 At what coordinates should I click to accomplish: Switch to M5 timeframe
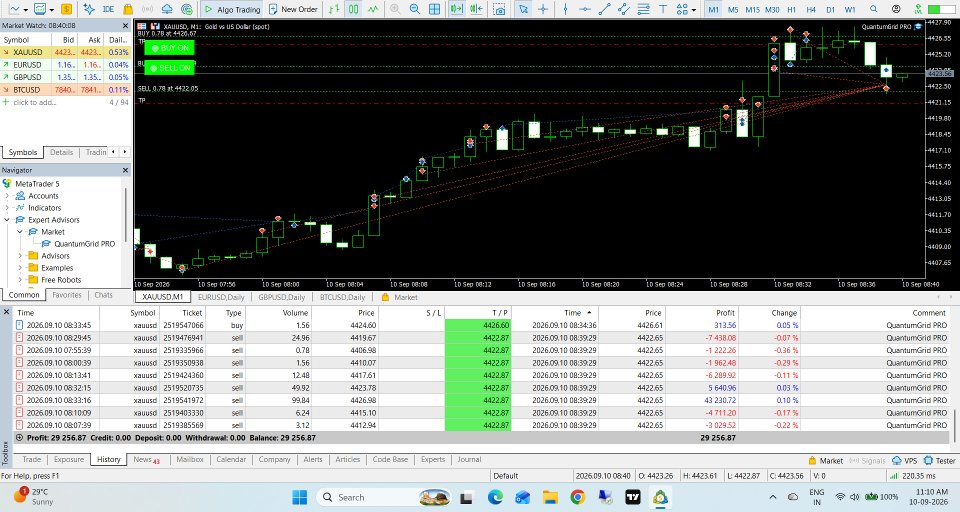[x=733, y=9]
